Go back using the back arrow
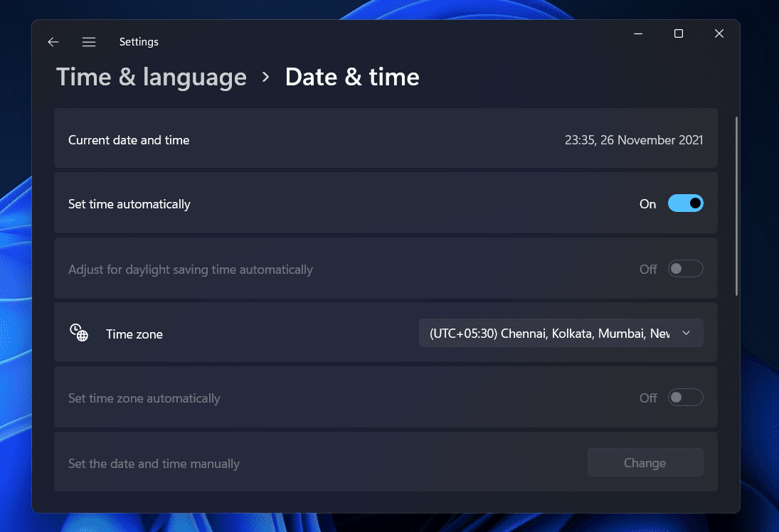The width and height of the screenshot is (779, 532). click(53, 42)
